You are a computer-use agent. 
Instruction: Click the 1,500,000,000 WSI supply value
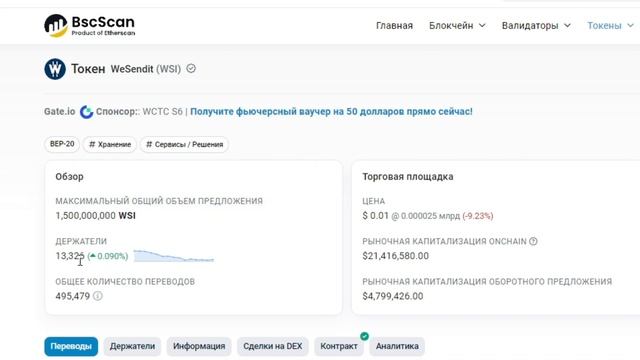pyautogui.click(x=96, y=216)
